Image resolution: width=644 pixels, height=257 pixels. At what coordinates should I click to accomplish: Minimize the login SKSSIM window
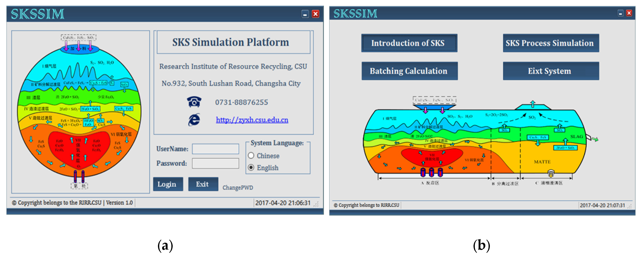click(x=305, y=14)
